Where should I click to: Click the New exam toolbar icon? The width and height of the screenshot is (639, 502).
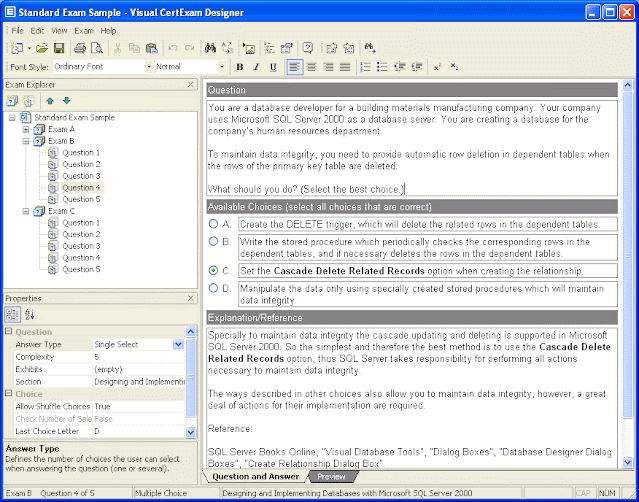pos(17,48)
